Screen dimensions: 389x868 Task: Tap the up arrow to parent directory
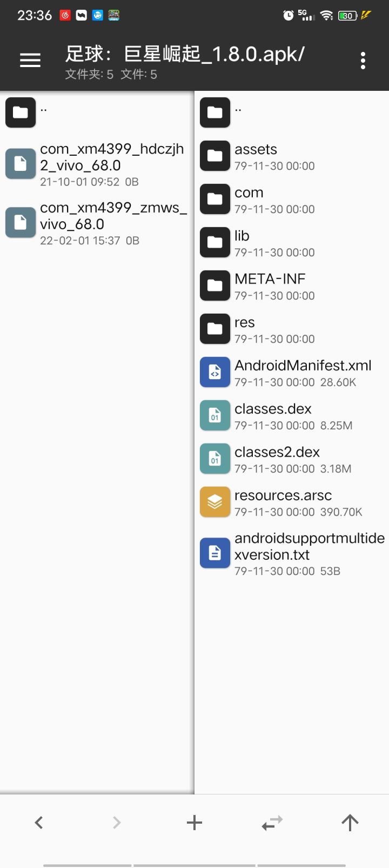(350, 823)
